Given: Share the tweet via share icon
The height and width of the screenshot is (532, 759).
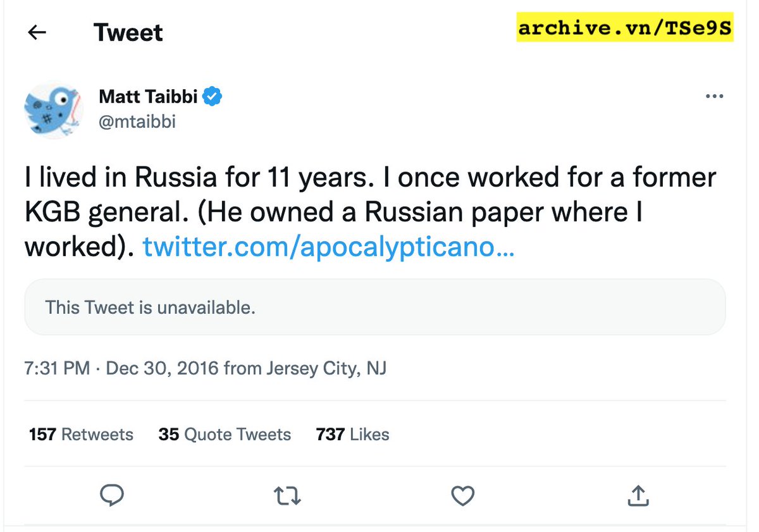Looking at the screenshot, I should click(638, 495).
